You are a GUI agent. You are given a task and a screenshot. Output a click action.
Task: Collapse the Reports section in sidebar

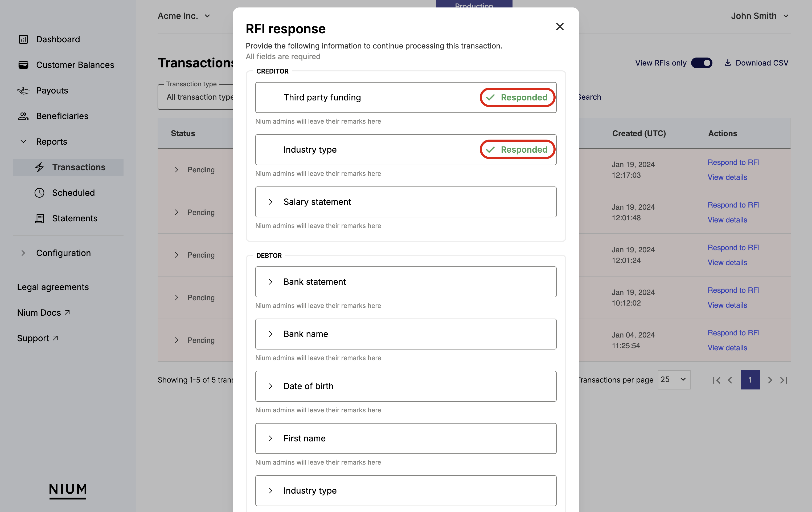point(23,141)
